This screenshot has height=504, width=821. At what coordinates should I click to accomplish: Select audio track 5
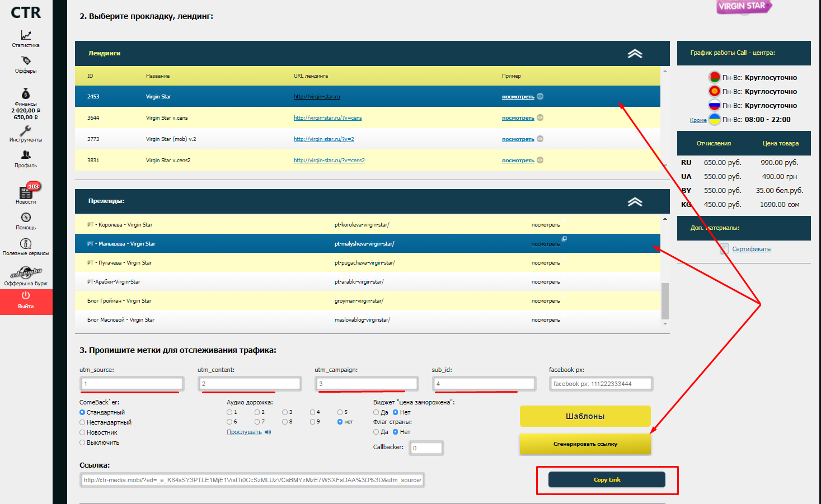(340, 412)
